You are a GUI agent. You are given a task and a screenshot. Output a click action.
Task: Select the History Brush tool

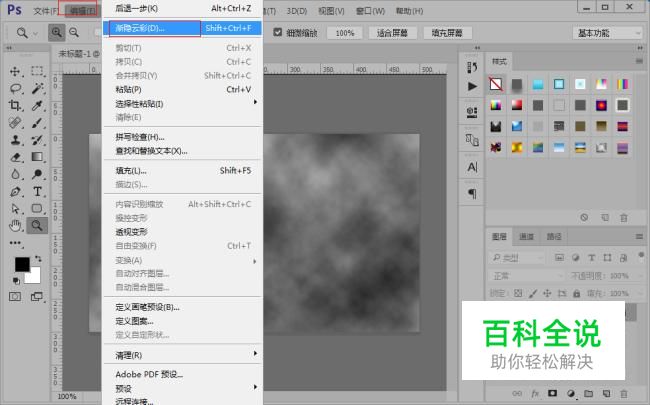37,140
